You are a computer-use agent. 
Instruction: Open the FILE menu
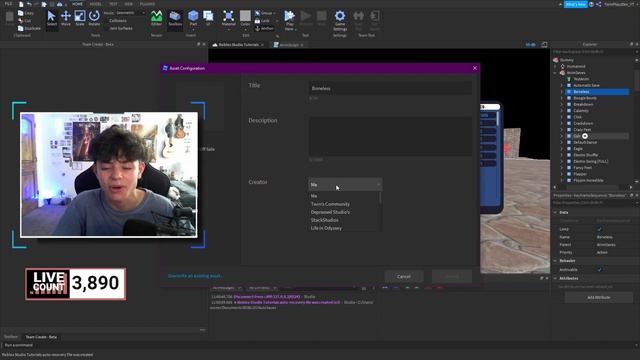coord(8,4)
